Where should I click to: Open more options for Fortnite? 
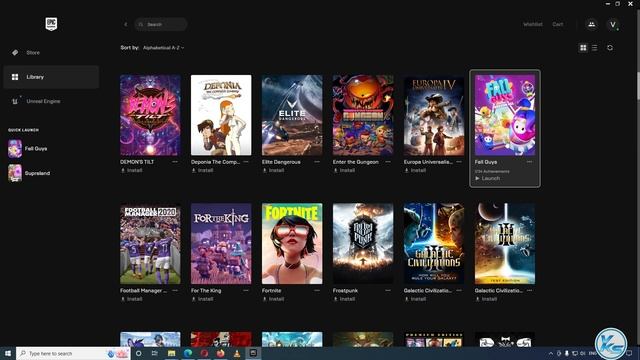(317, 291)
